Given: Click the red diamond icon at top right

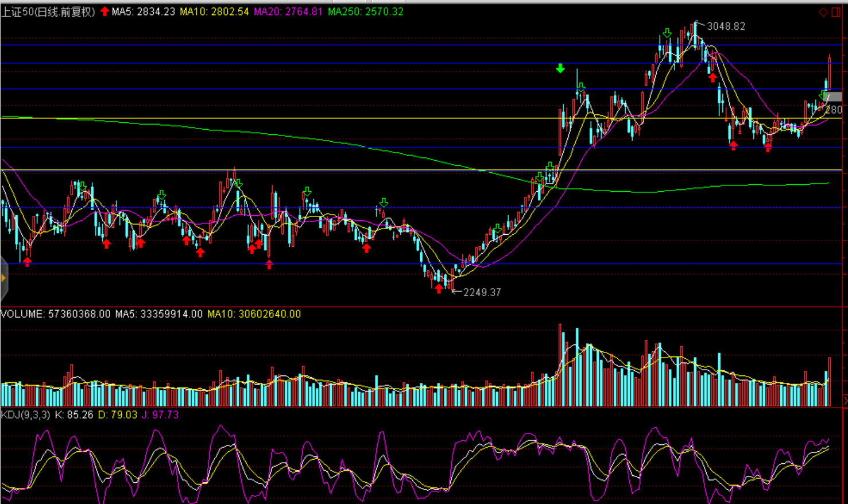Looking at the screenshot, I should (823, 12).
